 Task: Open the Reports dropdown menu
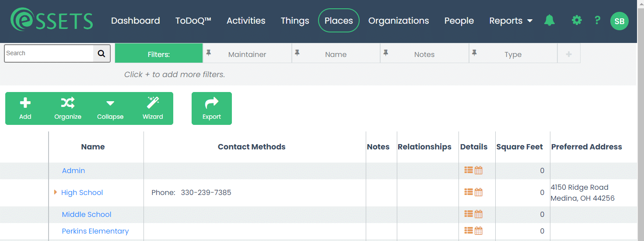511,21
